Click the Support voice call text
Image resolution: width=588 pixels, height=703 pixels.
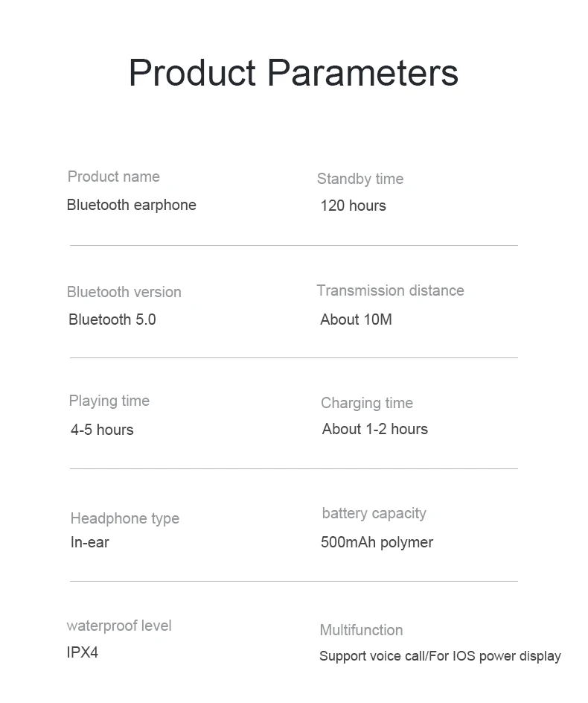(372, 656)
